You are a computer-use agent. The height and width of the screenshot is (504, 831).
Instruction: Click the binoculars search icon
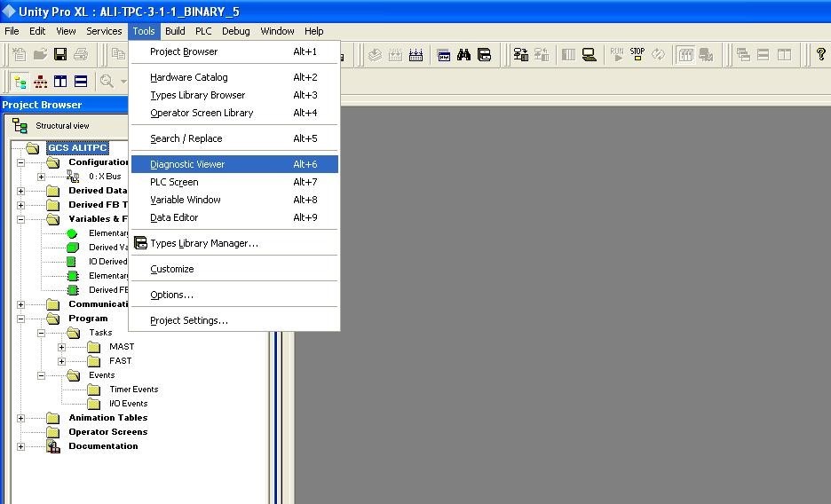[x=463, y=54]
